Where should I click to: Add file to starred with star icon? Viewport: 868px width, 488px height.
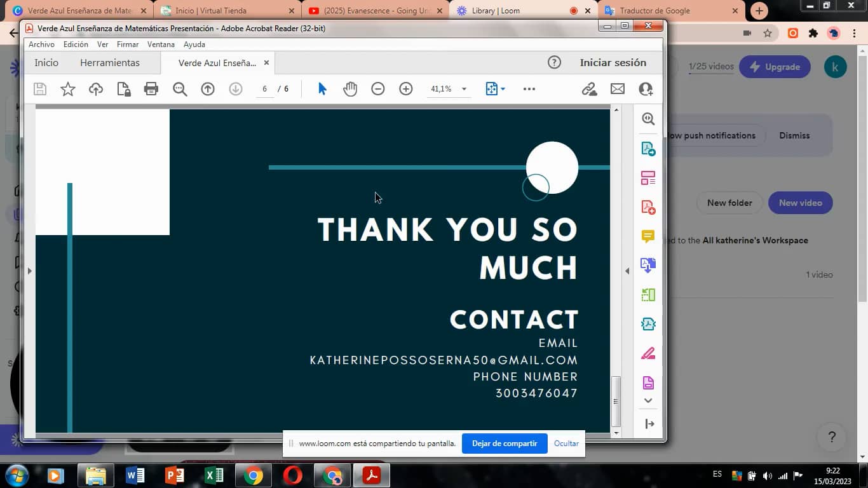[68, 89]
